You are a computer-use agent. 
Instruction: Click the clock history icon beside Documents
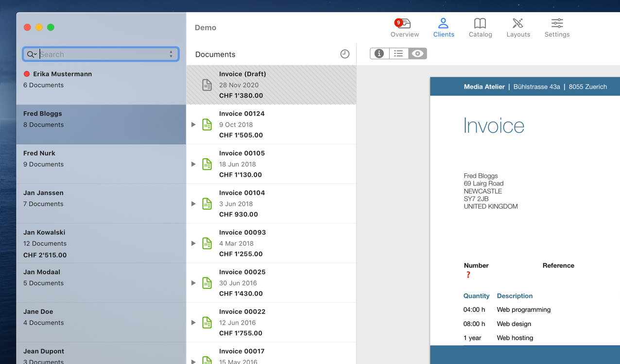click(x=344, y=54)
